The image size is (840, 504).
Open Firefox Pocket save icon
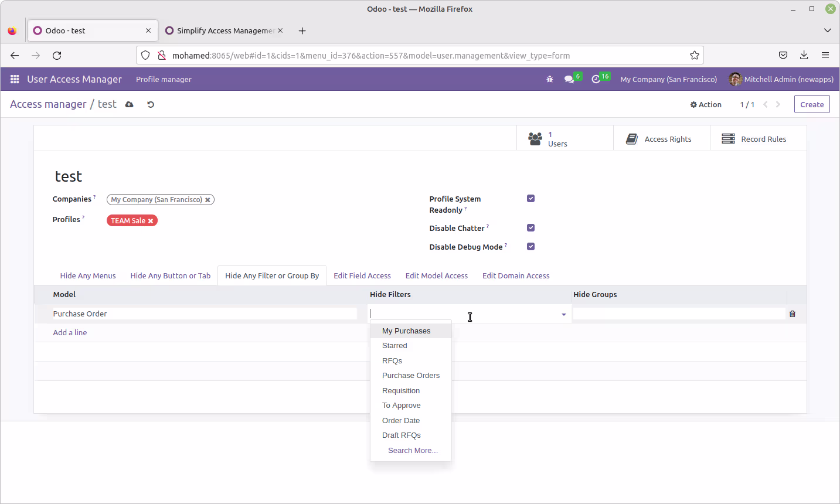tap(783, 55)
